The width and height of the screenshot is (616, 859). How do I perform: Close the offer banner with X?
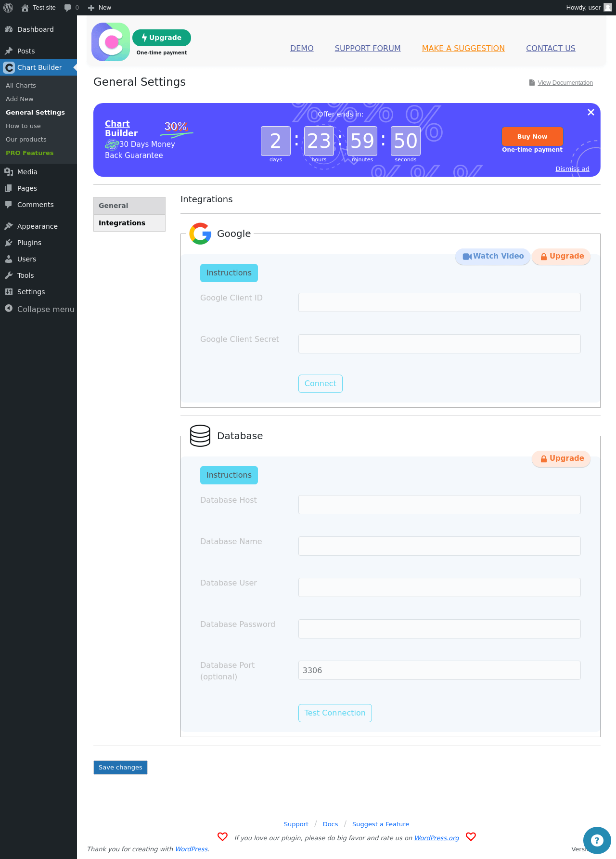(x=591, y=112)
